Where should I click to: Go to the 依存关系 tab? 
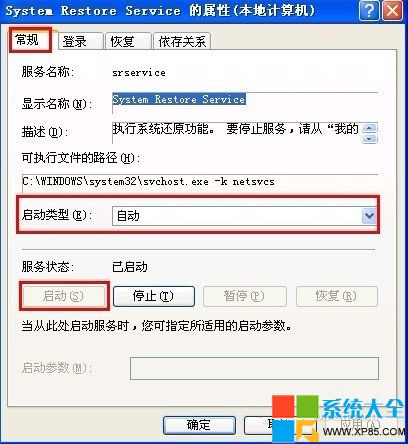[182, 42]
